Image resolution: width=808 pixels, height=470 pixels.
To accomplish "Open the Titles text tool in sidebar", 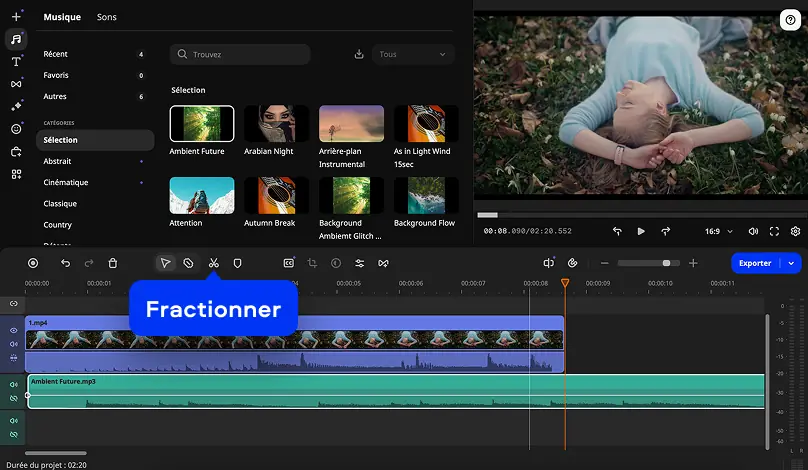I will 16,61.
